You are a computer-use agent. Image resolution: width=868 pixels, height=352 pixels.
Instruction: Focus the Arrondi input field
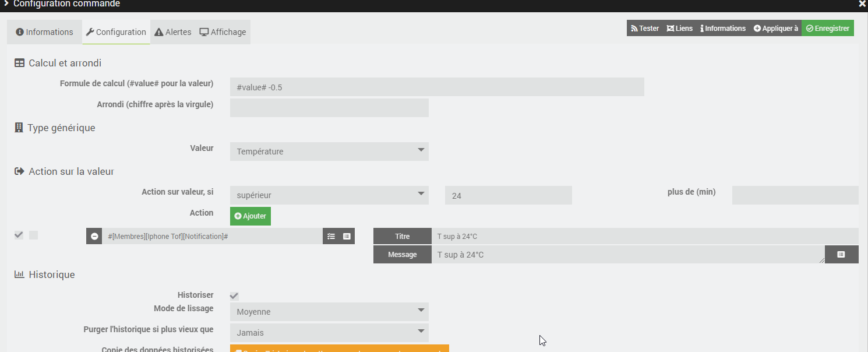(x=329, y=108)
